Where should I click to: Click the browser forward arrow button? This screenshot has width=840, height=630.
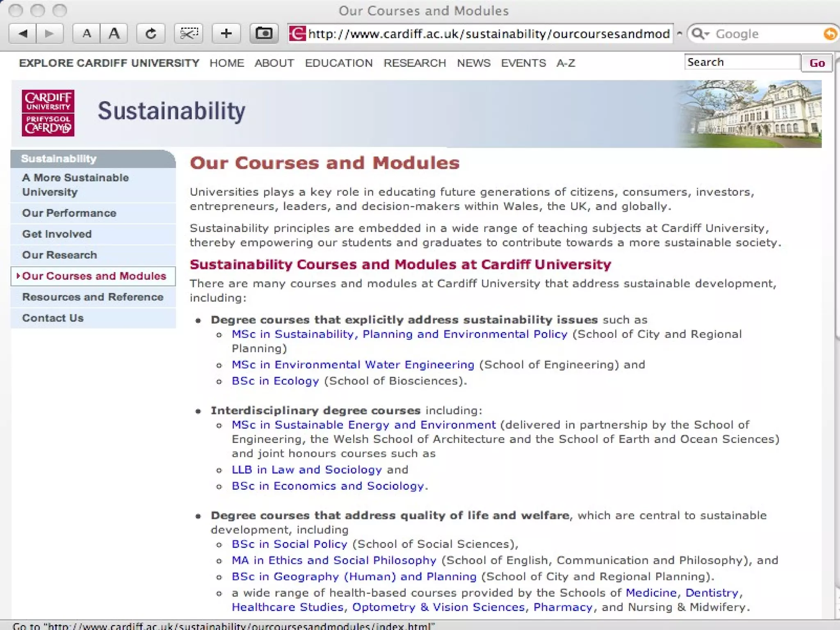50,34
